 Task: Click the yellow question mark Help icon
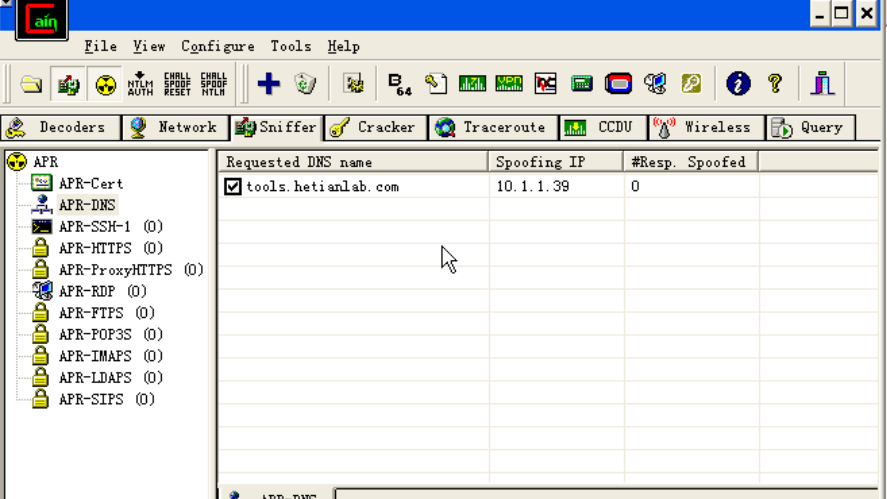pos(775,84)
